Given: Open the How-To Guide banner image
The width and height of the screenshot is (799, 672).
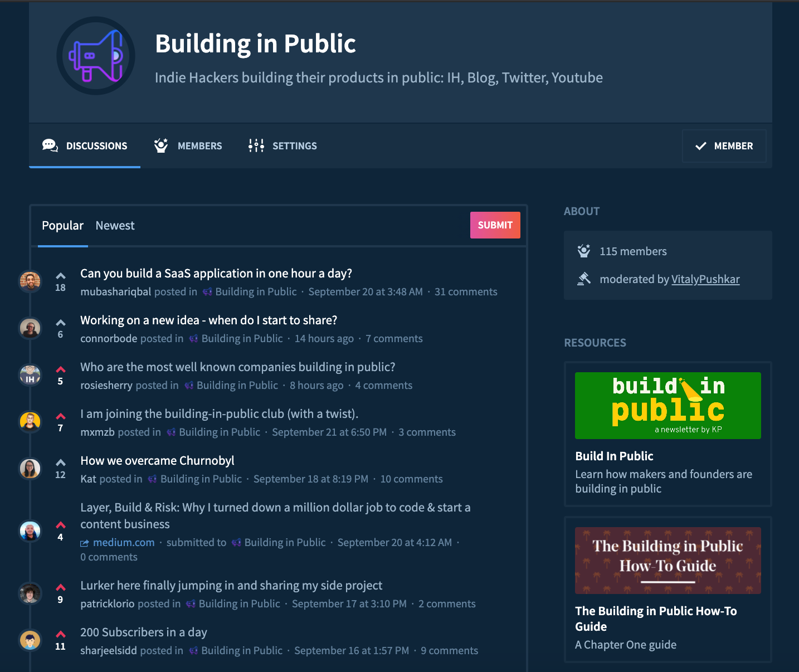Looking at the screenshot, I should [668, 561].
